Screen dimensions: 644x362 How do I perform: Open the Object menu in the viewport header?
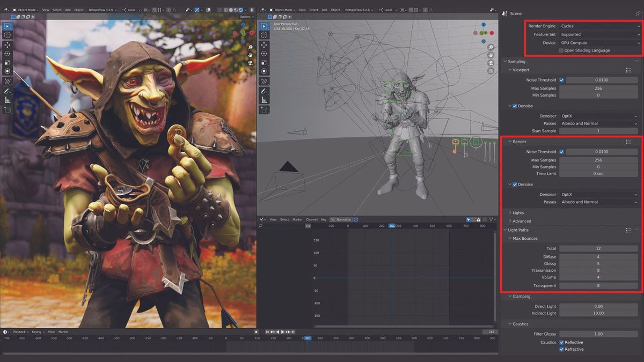pos(79,10)
